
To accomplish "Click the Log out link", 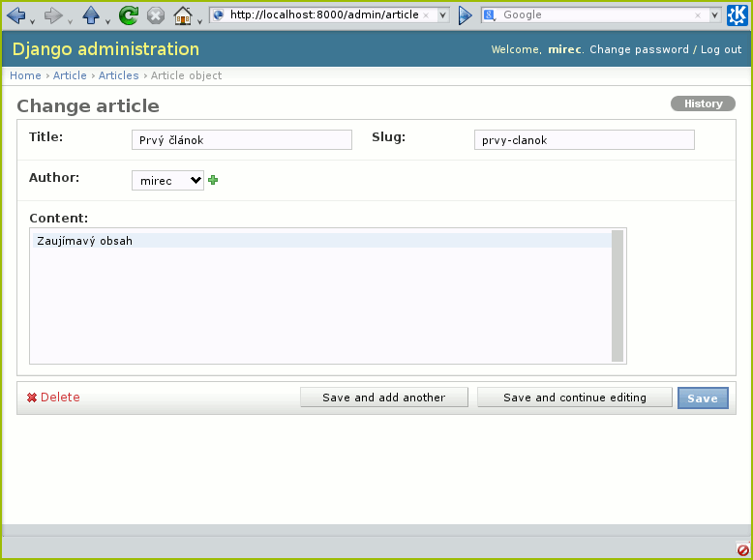I will [721, 49].
